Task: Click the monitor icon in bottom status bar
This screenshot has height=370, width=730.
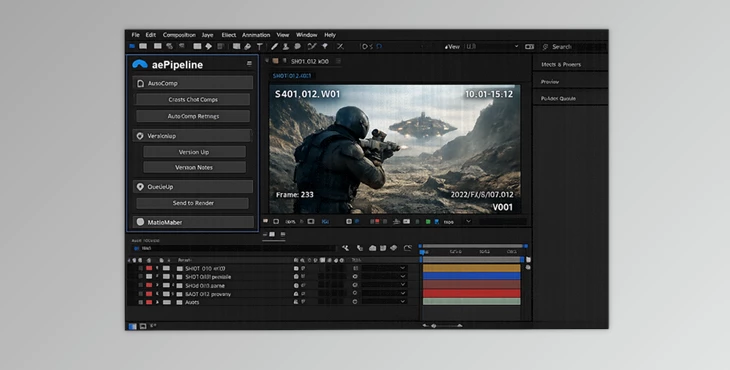Action: [x=143, y=326]
